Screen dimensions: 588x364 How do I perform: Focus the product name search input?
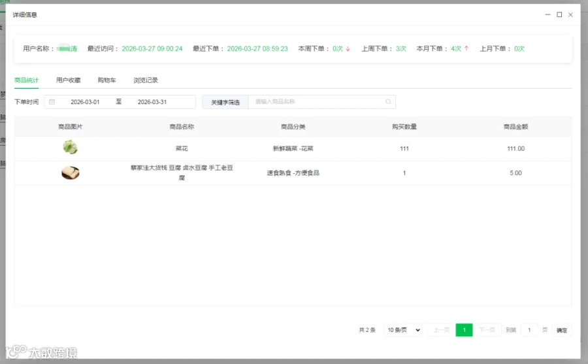coord(319,102)
